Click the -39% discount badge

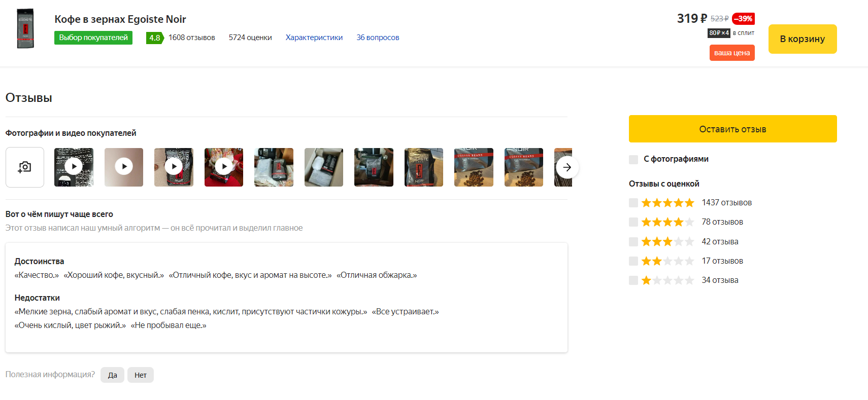coord(743,19)
